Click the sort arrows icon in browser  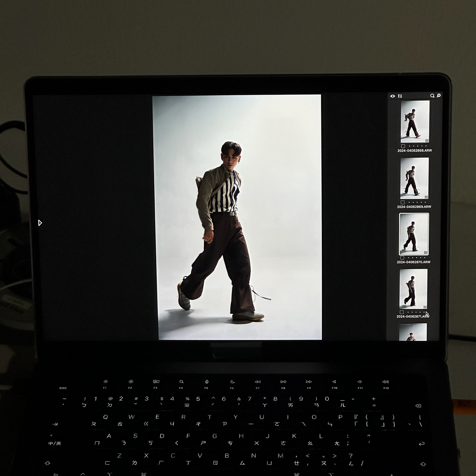[400, 96]
